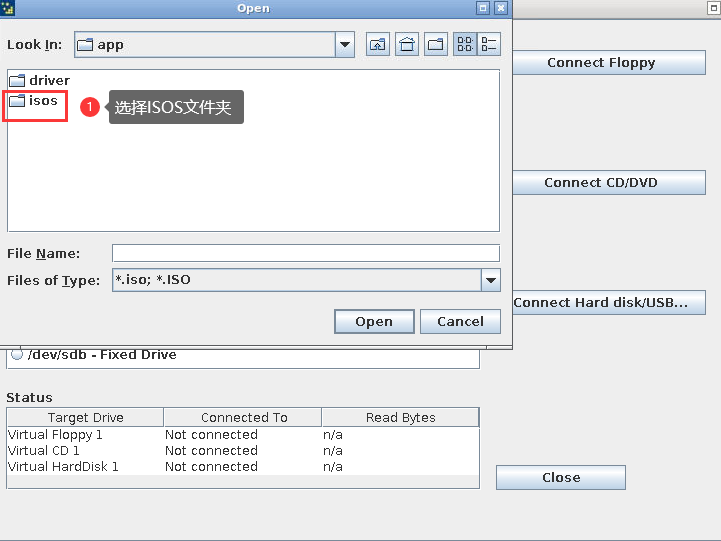
Task: Expand the Look In dropdown arrow
Action: 345,45
